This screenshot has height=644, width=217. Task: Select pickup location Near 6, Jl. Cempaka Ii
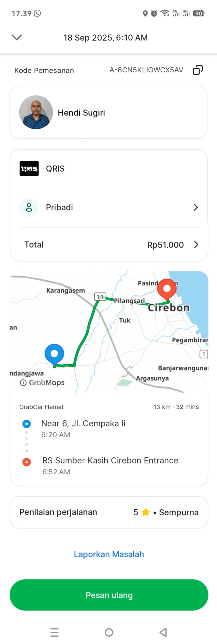[83, 424]
